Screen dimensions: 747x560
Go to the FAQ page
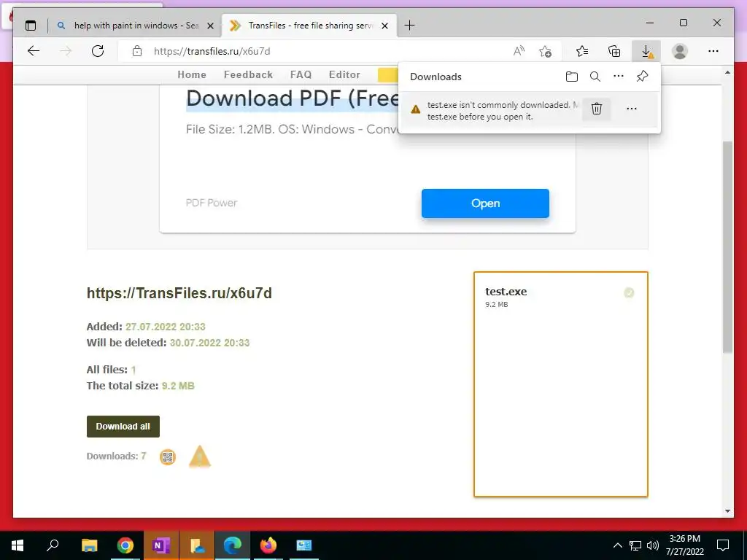click(301, 75)
